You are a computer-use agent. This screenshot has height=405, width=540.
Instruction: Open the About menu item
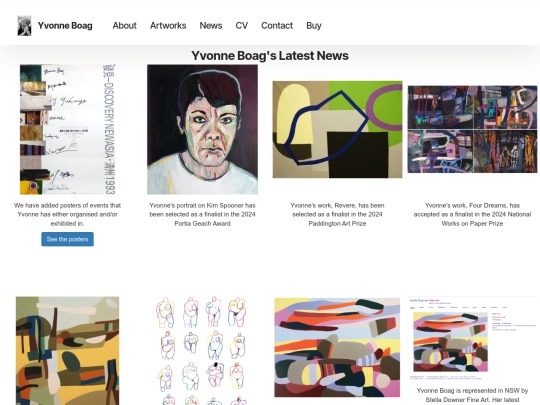pyautogui.click(x=124, y=26)
